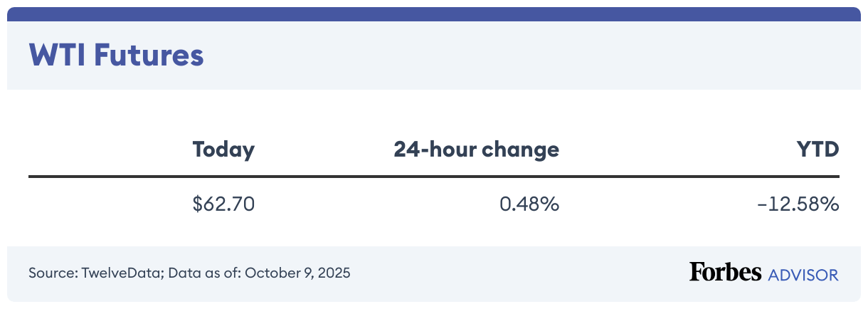Viewport: 868px width, 309px height.
Task: Click the $62.70 price value
Action: 223,204
